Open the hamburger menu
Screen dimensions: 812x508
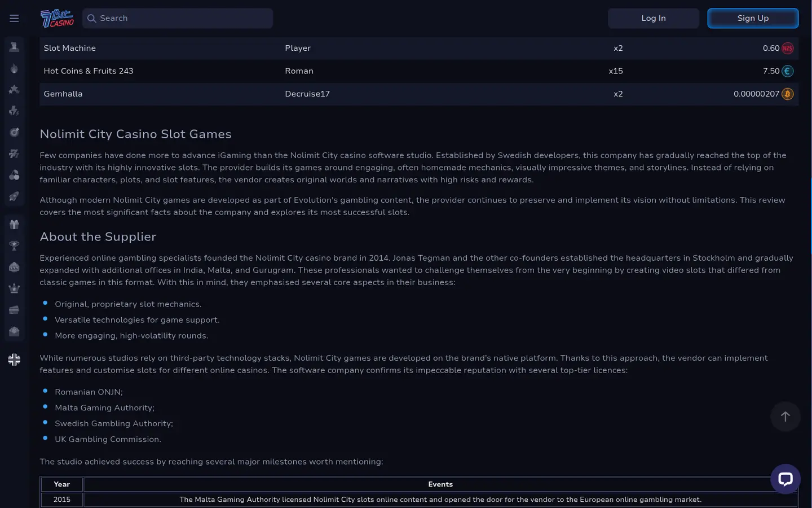[x=14, y=18]
